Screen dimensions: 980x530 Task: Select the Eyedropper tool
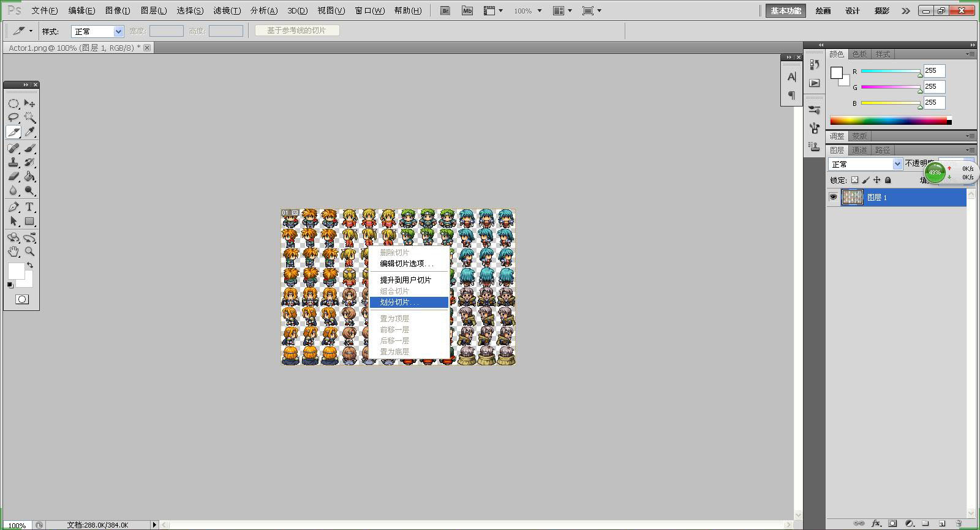coord(29,132)
